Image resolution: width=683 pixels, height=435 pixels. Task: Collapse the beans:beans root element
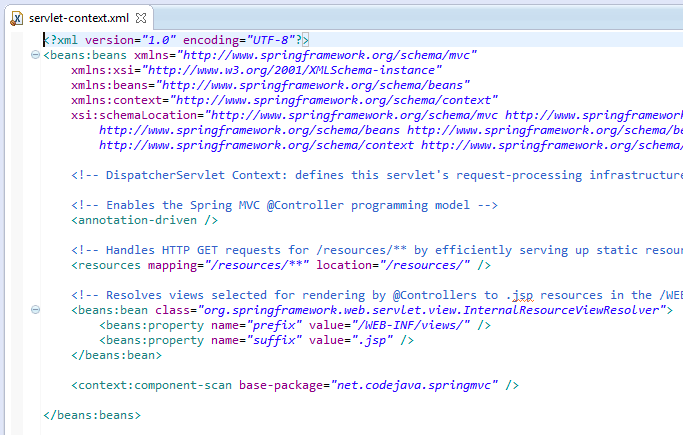35,54
